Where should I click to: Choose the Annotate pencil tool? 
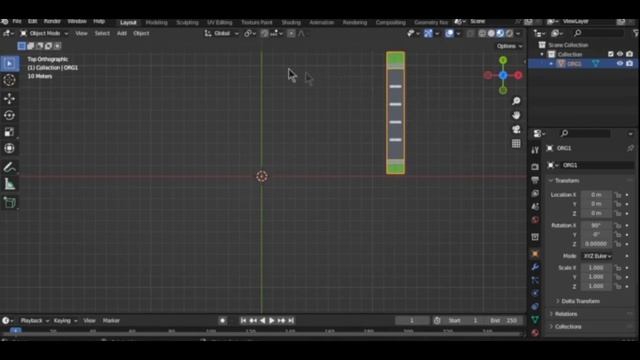pyautogui.click(x=9, y=167)
